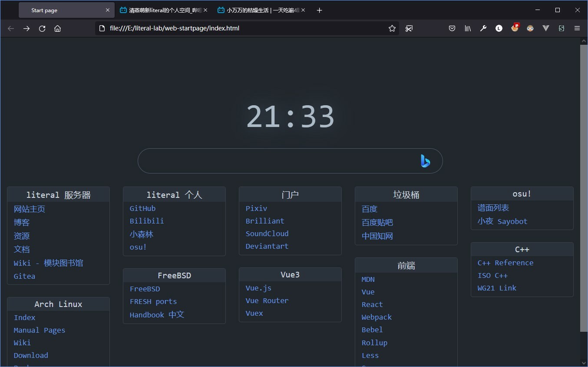Viewport: 588px width, 367px height.
Task: Open the Vue Router link
Action: pos(267,300)
